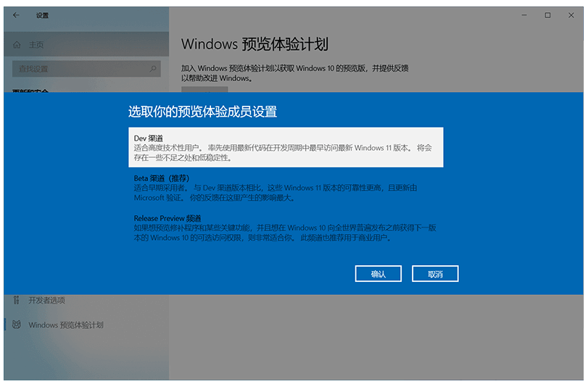Click the Windows 预览体验计划 page heading
This screenshot has height=384, width=588.
(x=254, y=44)
